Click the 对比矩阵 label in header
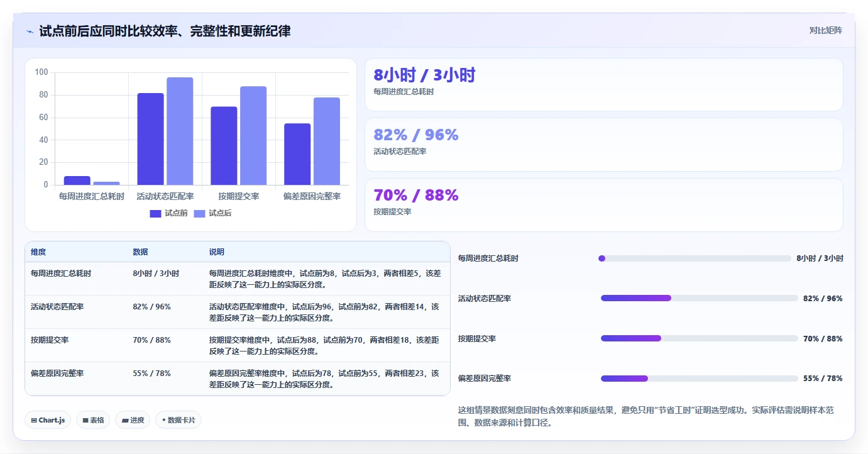Image resolution: width=868 pixels, height=454 pixels. pos(825,30)
